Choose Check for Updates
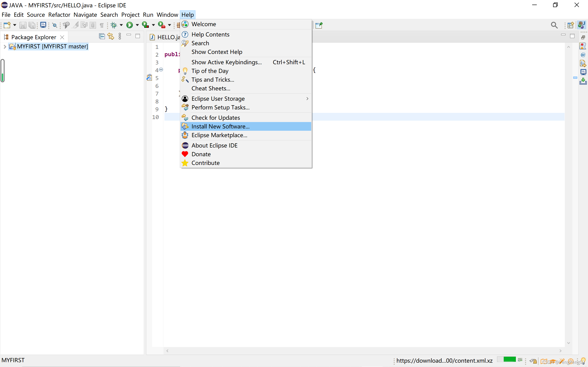588x367 pixels. [215, 118]
